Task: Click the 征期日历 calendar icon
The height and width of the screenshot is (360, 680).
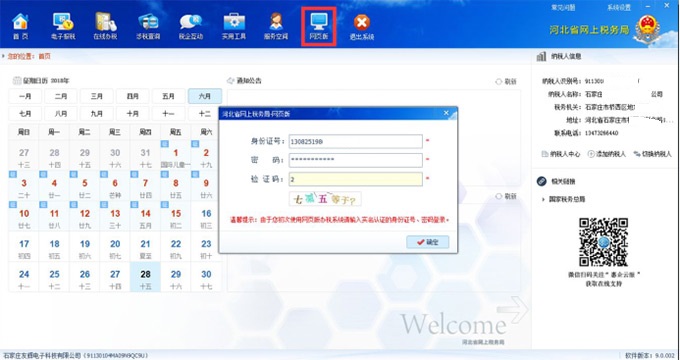Action: [x=17, y=80]
